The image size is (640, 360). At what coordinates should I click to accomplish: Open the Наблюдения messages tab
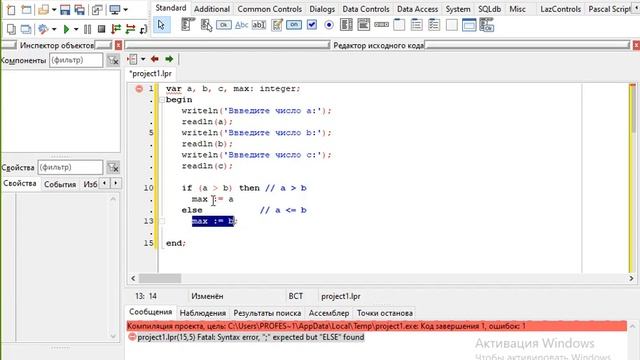coord(203,313)
